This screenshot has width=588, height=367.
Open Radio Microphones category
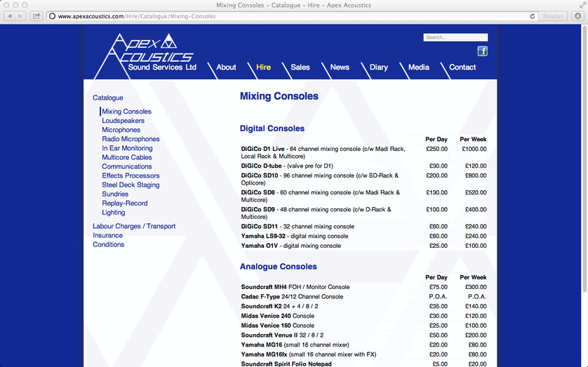tap(131, 139)
